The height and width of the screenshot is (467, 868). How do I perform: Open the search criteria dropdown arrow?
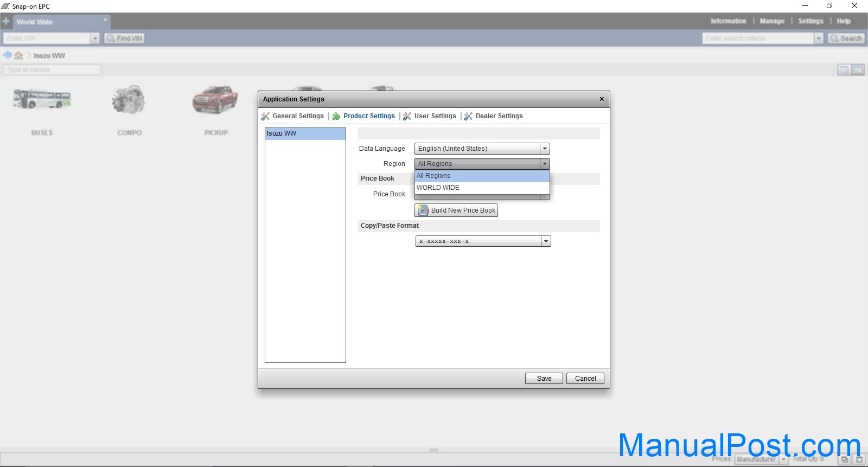tap(819, 39)
